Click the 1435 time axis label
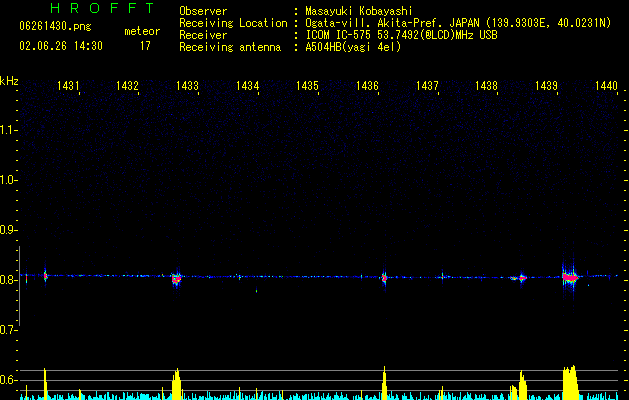629x400 pixels. [x=307, y=85]
